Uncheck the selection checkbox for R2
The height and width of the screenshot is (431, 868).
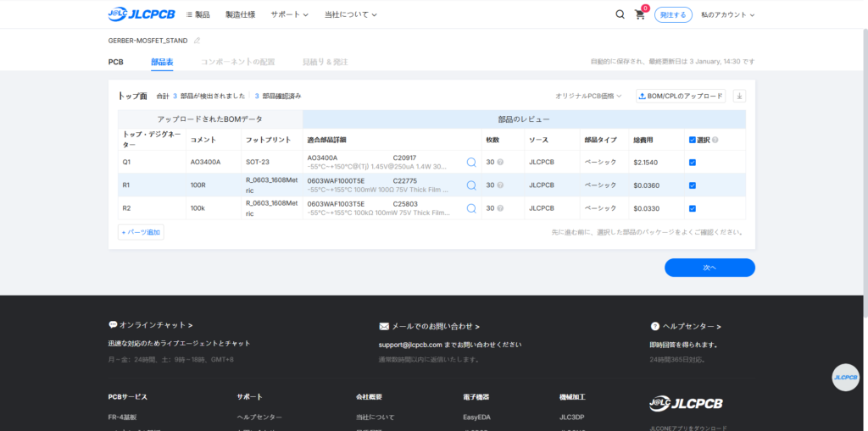(x=693, y=208)
